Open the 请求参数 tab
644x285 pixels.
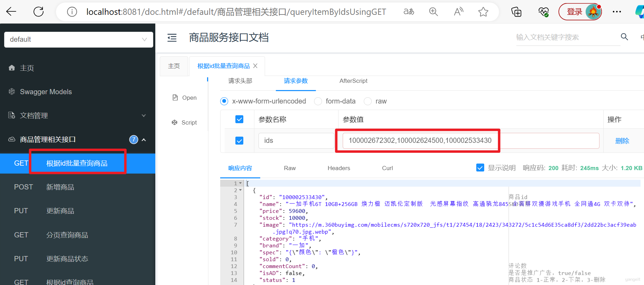point(296,81)
